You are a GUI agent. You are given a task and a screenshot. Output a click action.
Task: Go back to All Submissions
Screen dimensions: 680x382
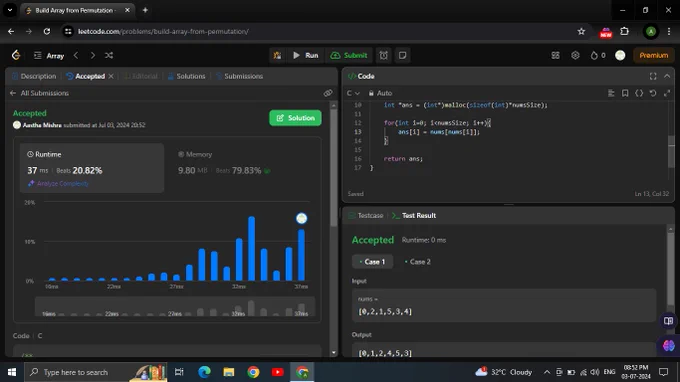tap(39, 93)
